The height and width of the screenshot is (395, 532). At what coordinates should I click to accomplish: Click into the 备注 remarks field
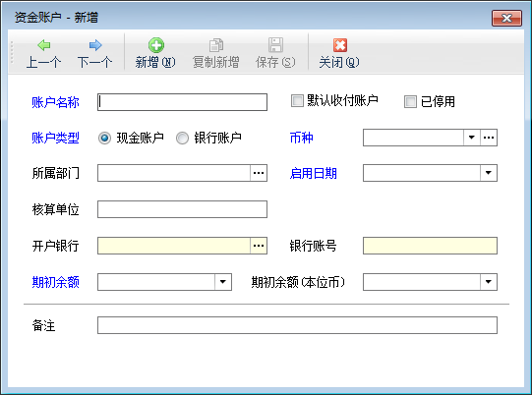pos(297,325)
